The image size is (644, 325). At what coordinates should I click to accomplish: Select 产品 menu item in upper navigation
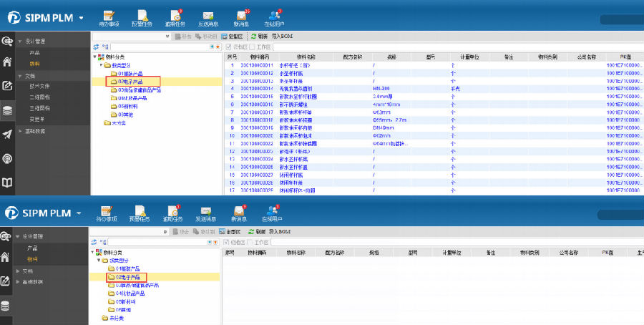34,52
